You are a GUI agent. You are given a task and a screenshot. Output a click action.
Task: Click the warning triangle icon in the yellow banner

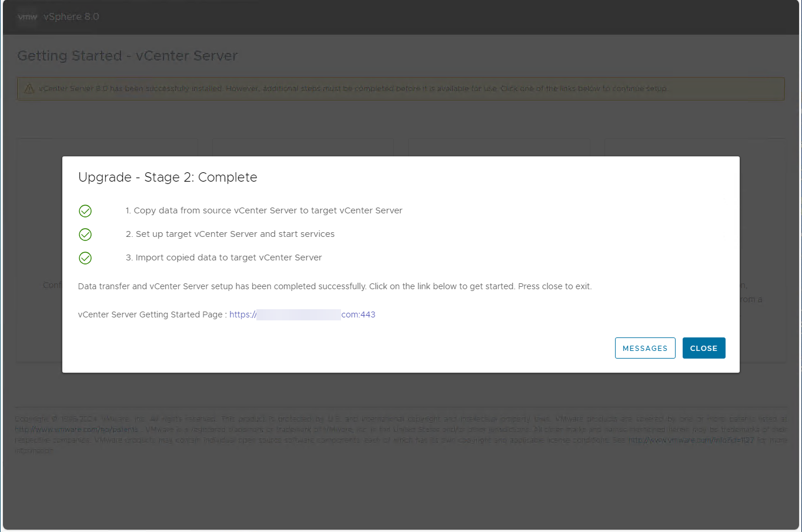[29, 89]
